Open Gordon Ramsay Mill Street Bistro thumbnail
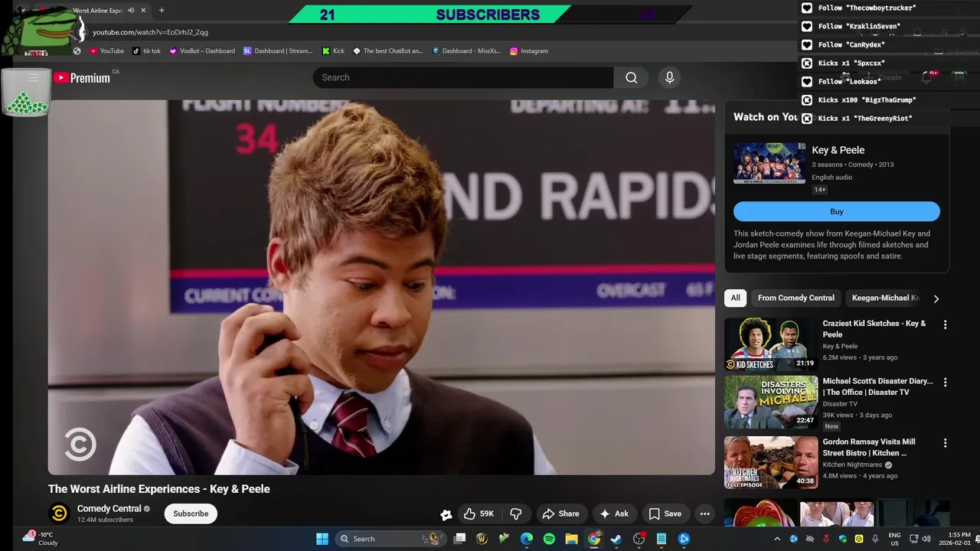The image size is (980, 551). [x=771, y=462]
